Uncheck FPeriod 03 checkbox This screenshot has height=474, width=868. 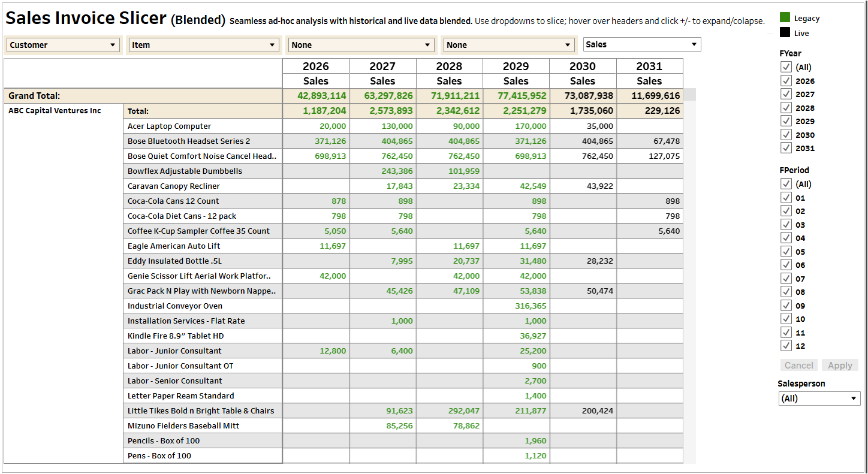coord(786,225)
